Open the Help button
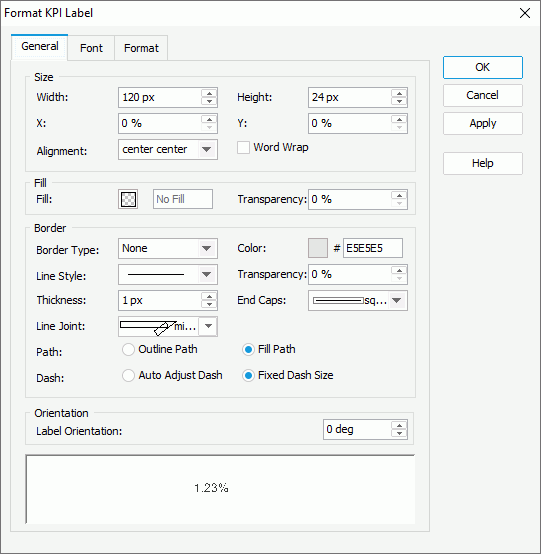 pyautogui.click(x=483, y=163)
